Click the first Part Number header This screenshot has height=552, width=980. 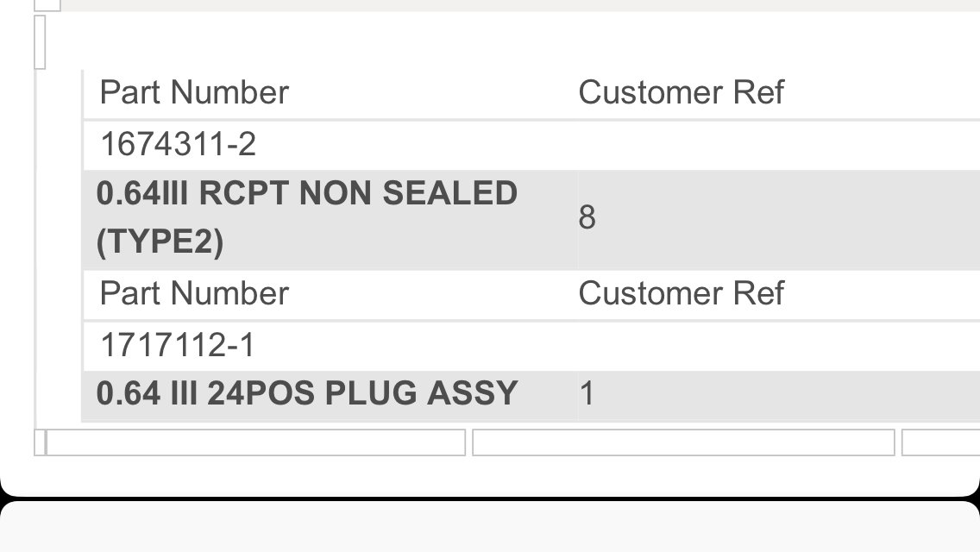pos(194,92)
